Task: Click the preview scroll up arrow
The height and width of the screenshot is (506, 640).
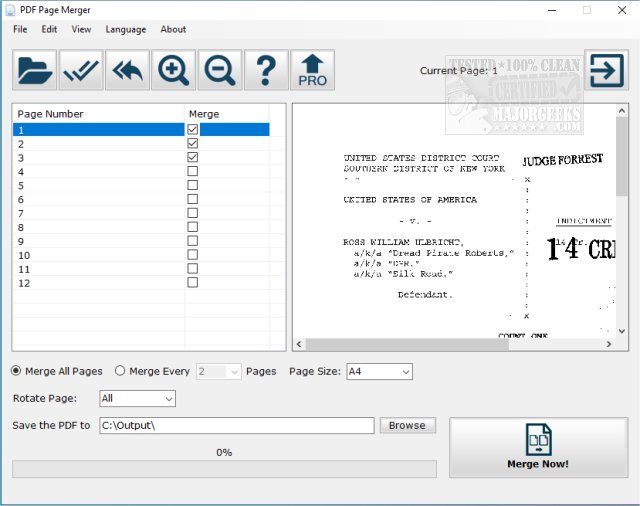Action: point(622,110)
